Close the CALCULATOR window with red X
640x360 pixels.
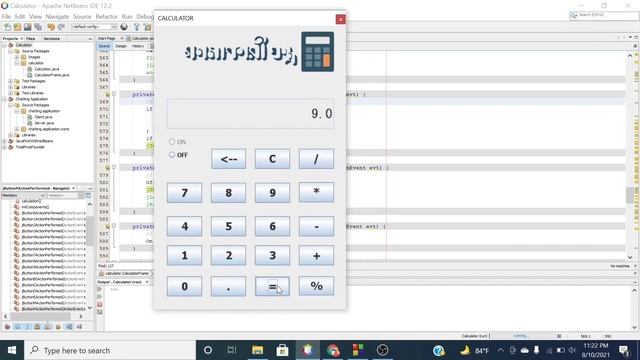click(x=340, y=19)
